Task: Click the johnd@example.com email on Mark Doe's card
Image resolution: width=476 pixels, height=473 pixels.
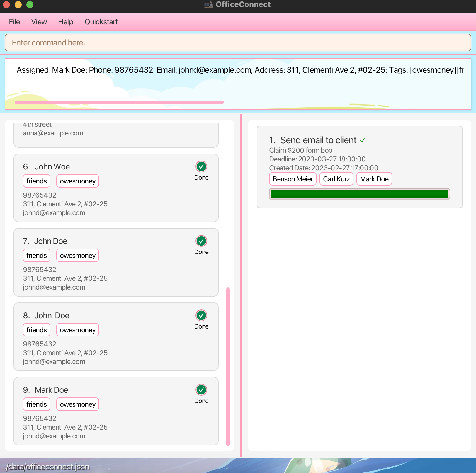Action: tap(54, 436)
